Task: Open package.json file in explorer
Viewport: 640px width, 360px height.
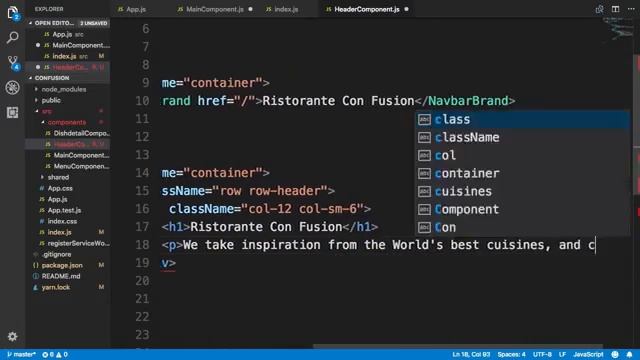Action: [68, 265]
